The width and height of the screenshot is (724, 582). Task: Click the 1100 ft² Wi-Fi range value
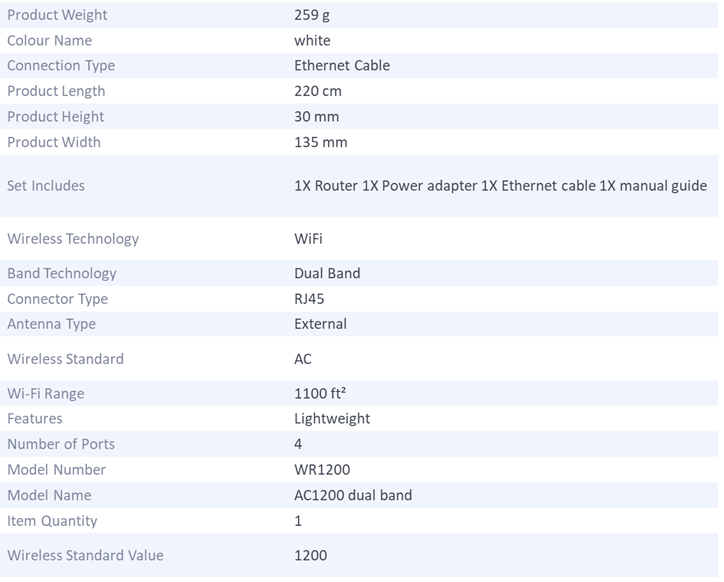coord(320,393)
